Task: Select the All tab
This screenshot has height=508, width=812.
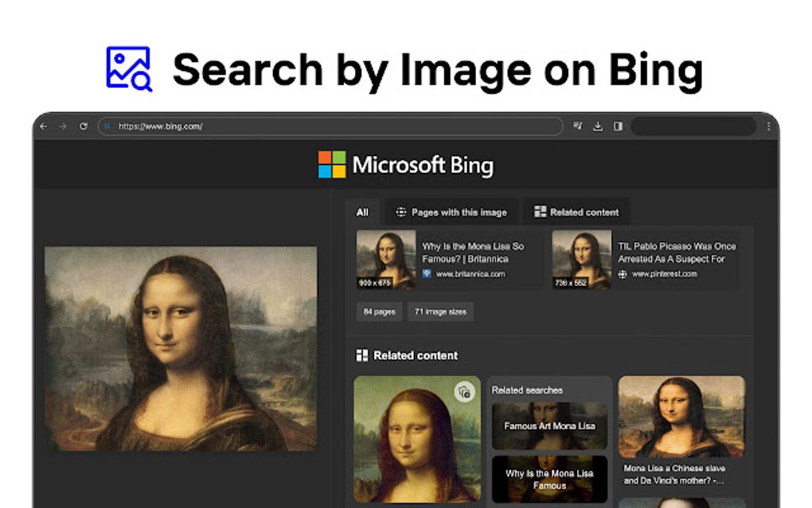Action: click(362, 213)
